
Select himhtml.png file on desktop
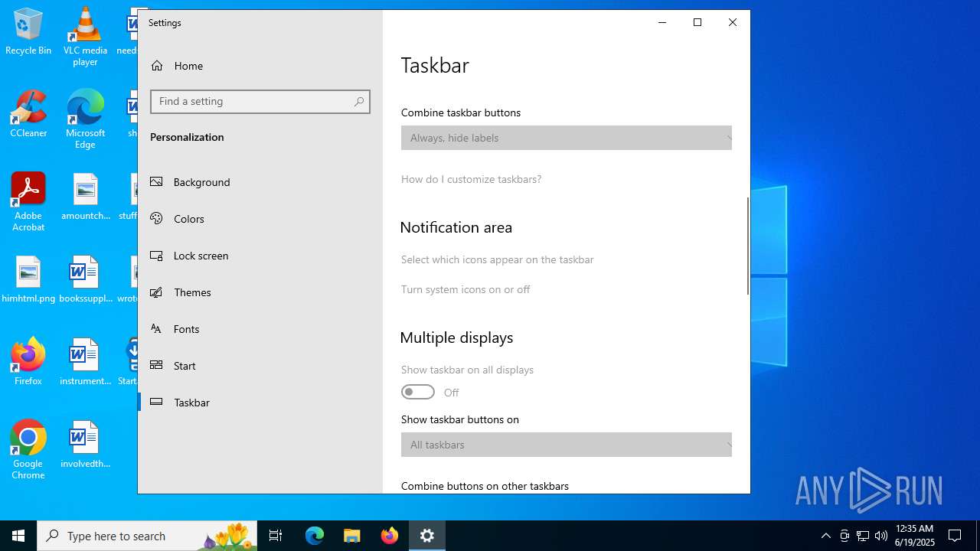click(x=28, y=279)
